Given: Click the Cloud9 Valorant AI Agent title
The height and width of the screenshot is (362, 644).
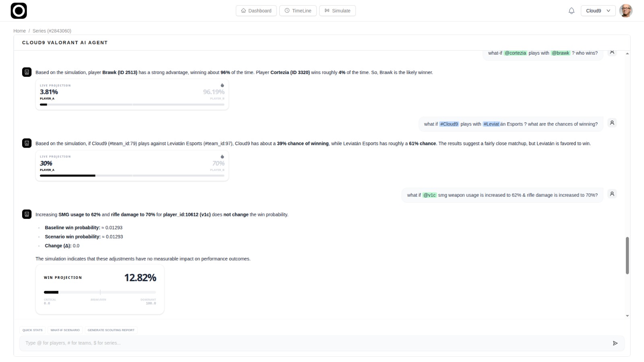Looking at the screenshot, I should 65,43.
